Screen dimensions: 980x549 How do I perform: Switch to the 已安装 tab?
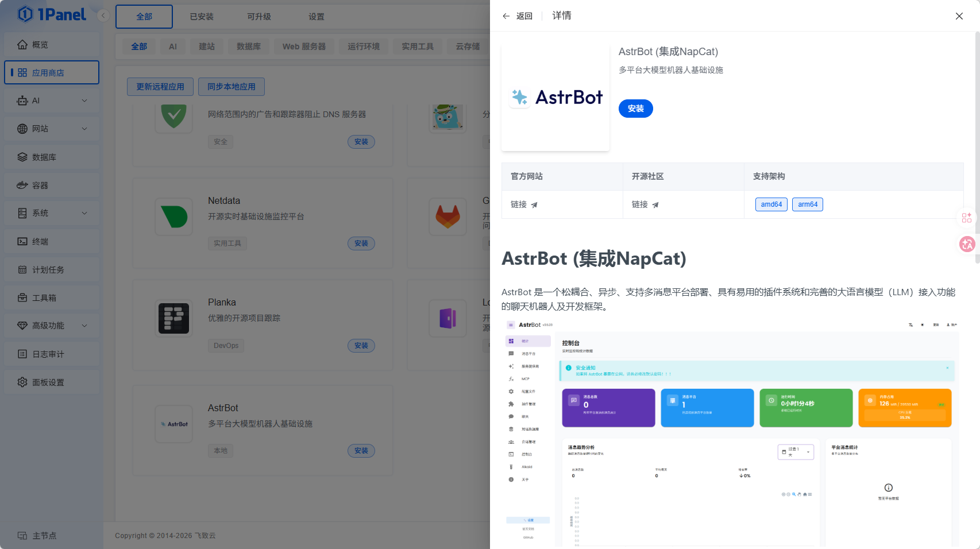coord(202,17)
